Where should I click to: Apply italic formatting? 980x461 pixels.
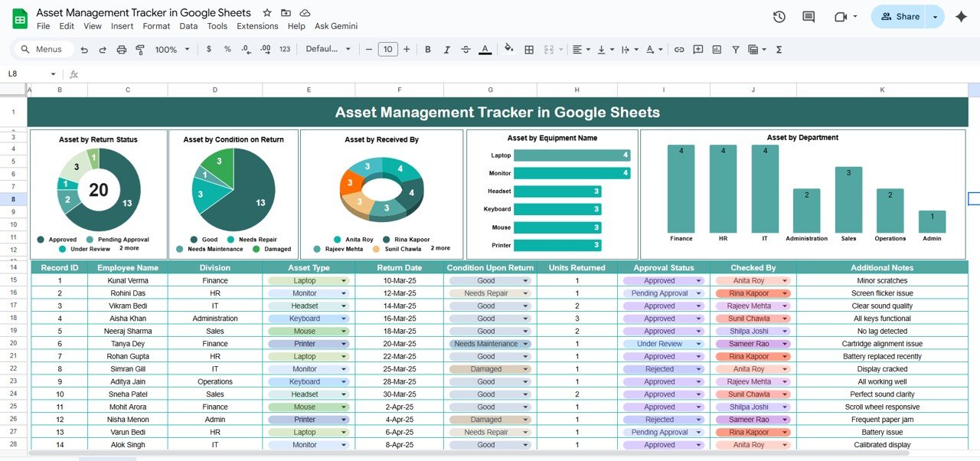point(446,49)
